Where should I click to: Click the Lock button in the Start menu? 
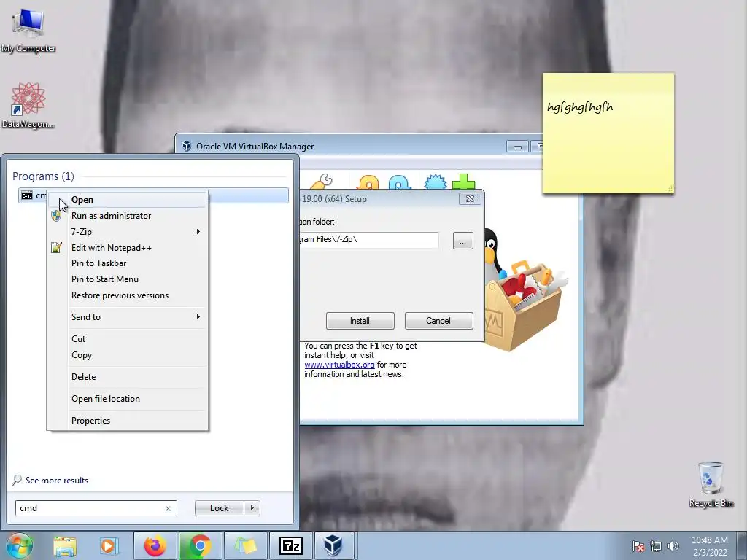[x=219, y=508]
